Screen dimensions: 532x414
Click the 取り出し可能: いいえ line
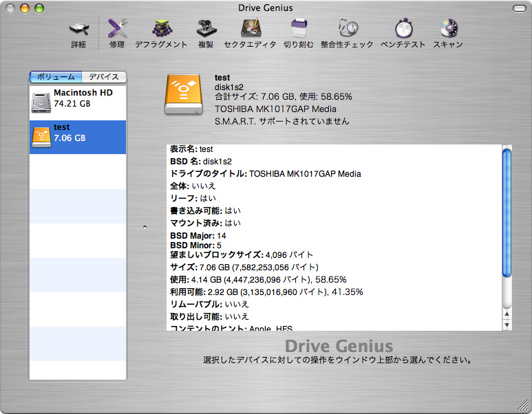[209, 316]
